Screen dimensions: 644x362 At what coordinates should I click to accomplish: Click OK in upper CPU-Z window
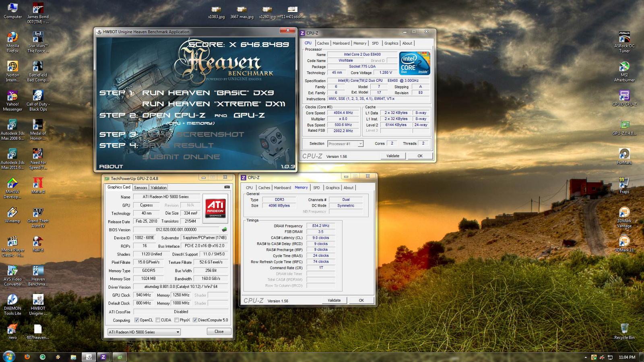coord(420,156)
